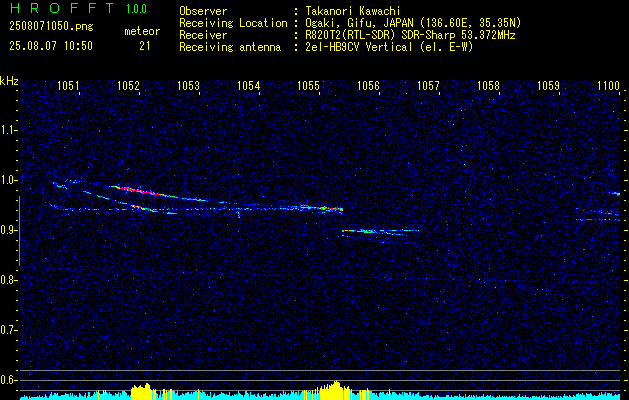Select the filename 2508071050.png

click(51, 26)
